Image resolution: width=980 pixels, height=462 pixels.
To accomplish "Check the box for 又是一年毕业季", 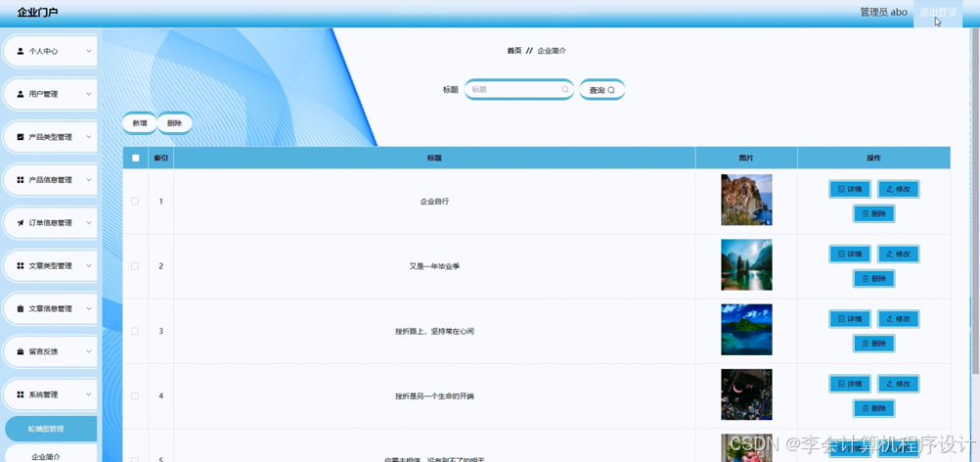I will pyautogui.click(x=135, y=266).
